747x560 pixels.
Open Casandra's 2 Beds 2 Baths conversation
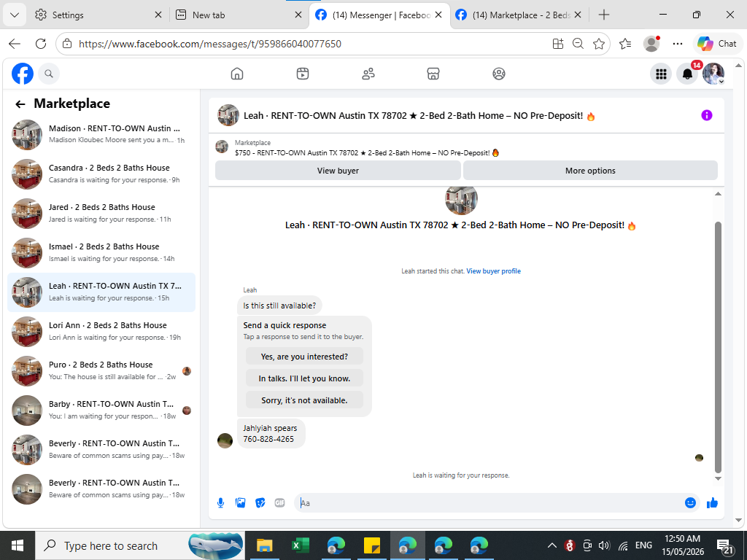(101, 174)
